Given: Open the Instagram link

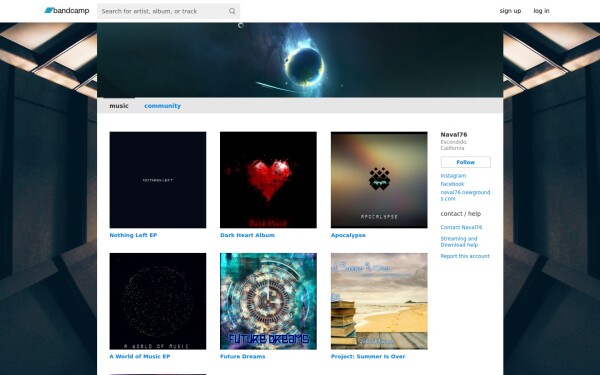Looking at the screenshot, I should (x=453, y=176).
